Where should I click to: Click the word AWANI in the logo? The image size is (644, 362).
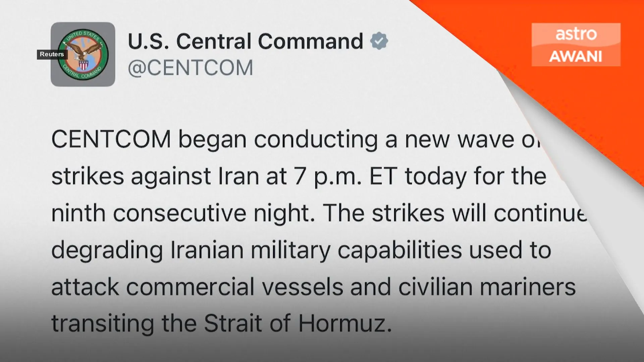point(576,56)
